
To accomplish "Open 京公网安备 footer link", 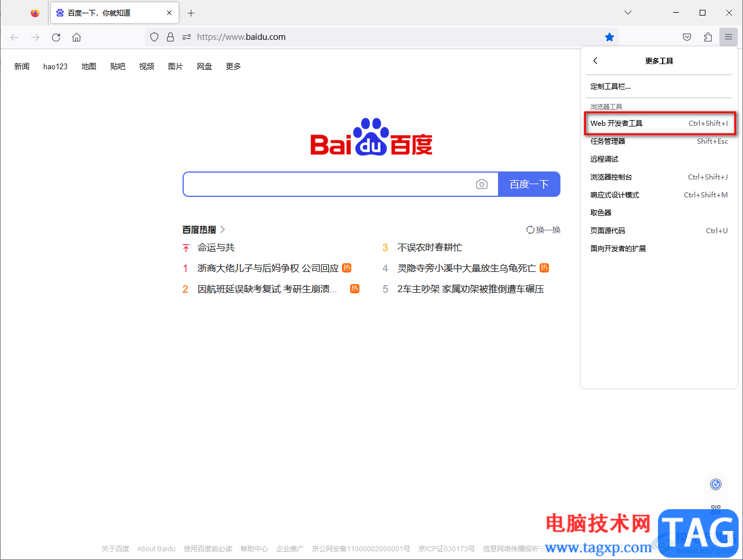I will [x=361, y=549].
